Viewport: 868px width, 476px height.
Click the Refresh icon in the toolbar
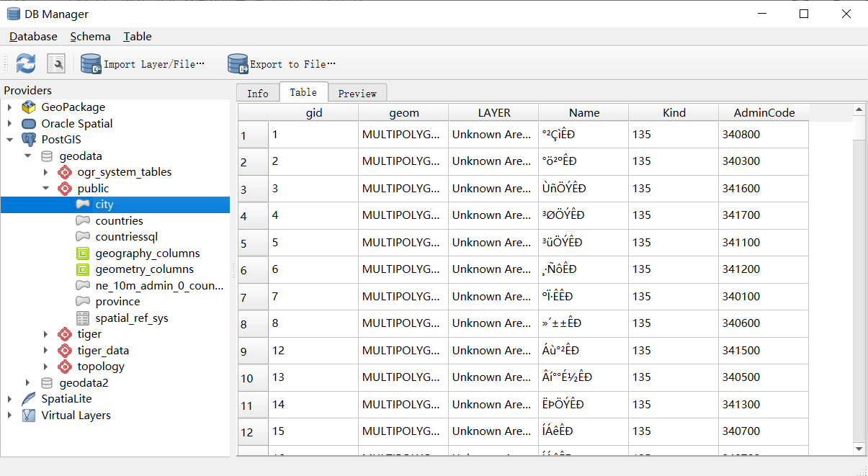25,63
